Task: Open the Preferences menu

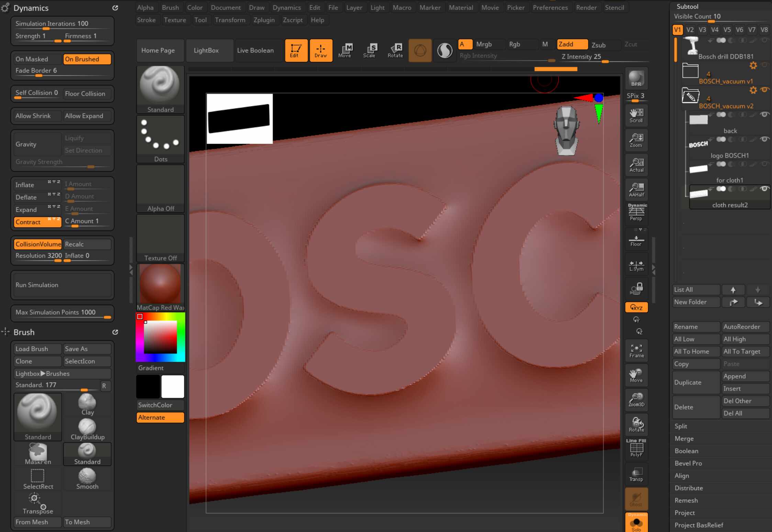Action: point(550,8)
